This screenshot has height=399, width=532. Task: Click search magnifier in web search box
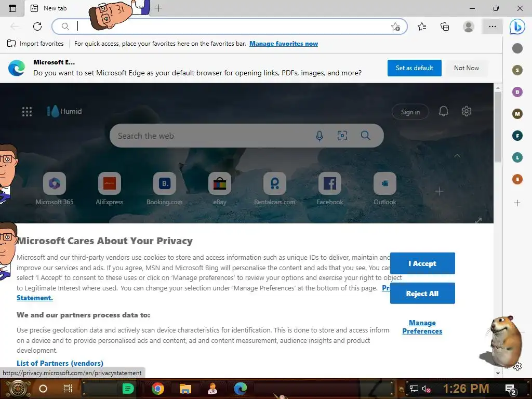365,136
